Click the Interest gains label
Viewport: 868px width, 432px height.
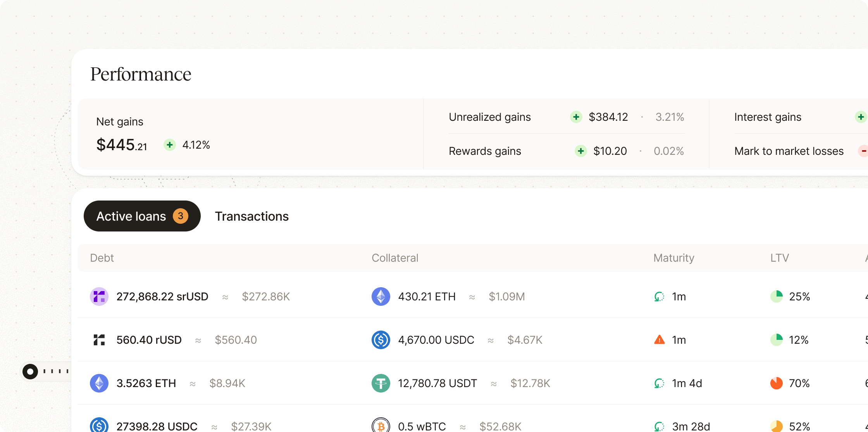768,117
